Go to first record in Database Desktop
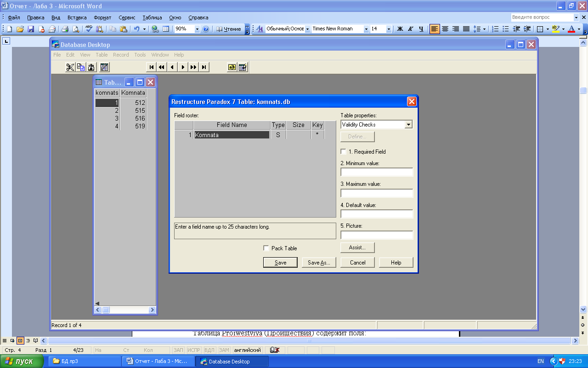This screenshot has height=368, width=588. tap(152, 67)
